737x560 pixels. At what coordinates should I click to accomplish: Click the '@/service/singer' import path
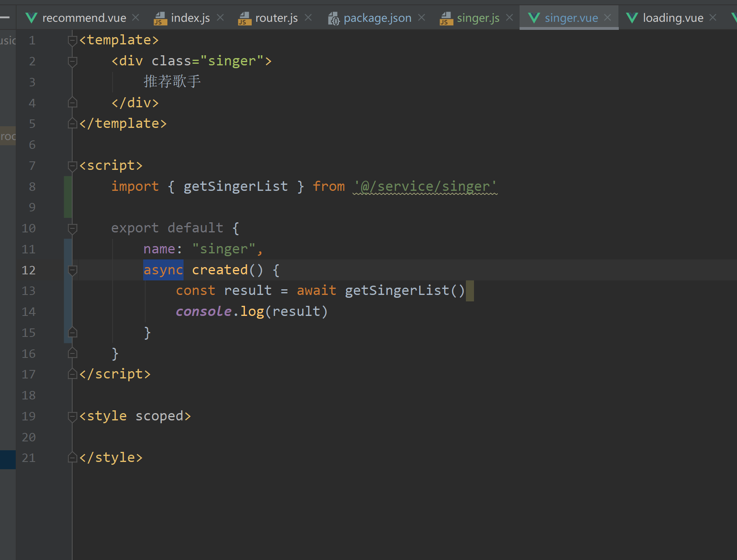(x=425, y=186)
